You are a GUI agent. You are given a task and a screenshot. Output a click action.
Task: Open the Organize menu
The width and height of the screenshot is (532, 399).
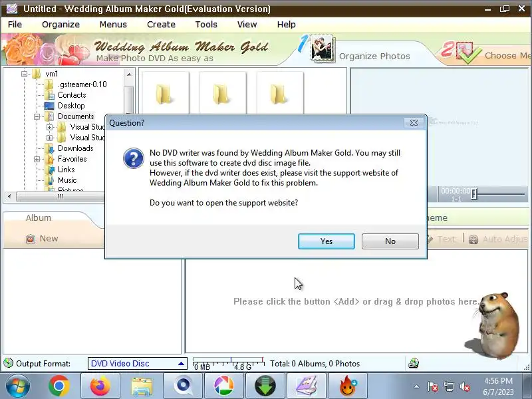pyautogui.click(x=61, y=25)
